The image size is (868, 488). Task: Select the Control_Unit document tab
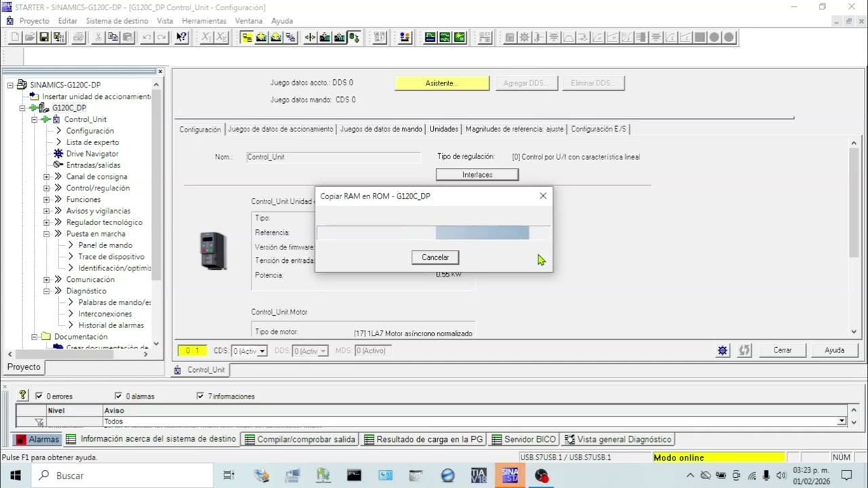tap(199, 370)
